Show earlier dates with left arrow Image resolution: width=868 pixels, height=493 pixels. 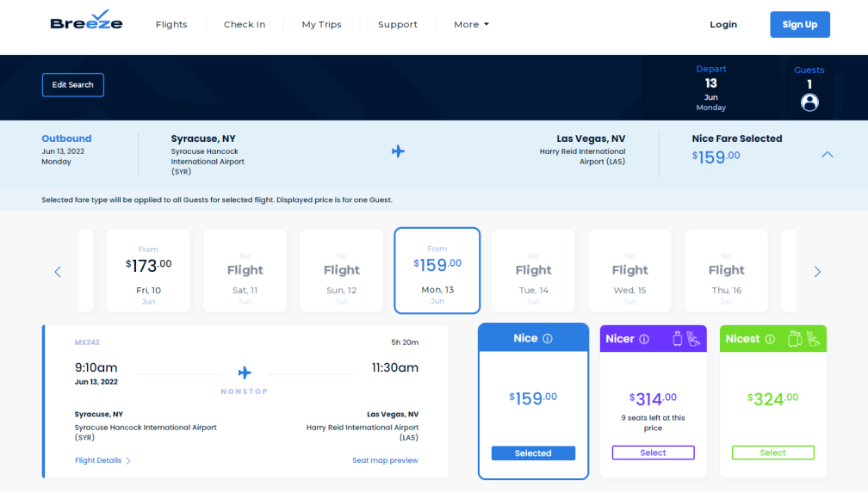pos(58,272)
